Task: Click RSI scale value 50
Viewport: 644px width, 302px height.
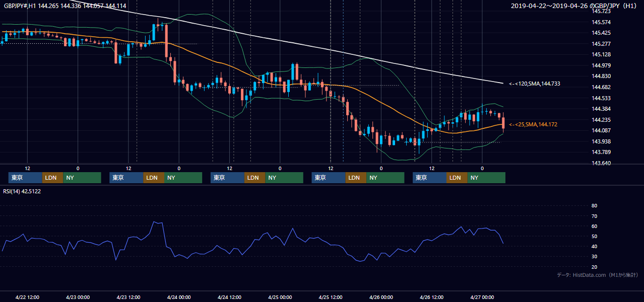Action: pos(594,236)
